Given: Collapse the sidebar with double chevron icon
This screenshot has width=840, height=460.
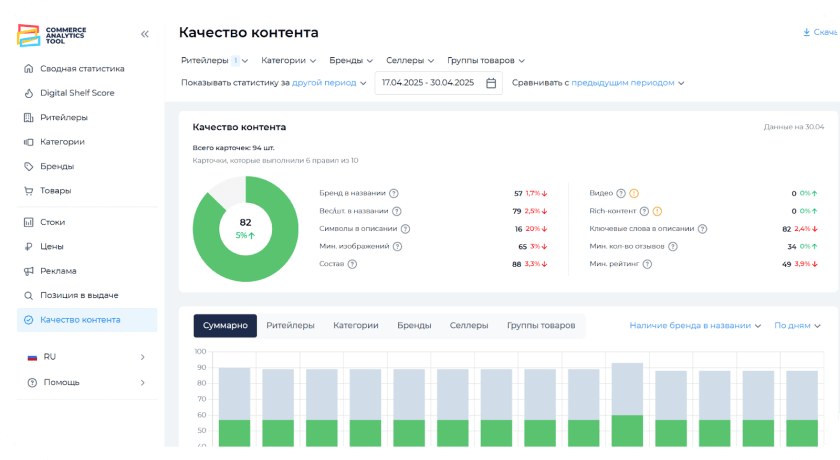Looking at the screenshot, I should coord(145,34).
